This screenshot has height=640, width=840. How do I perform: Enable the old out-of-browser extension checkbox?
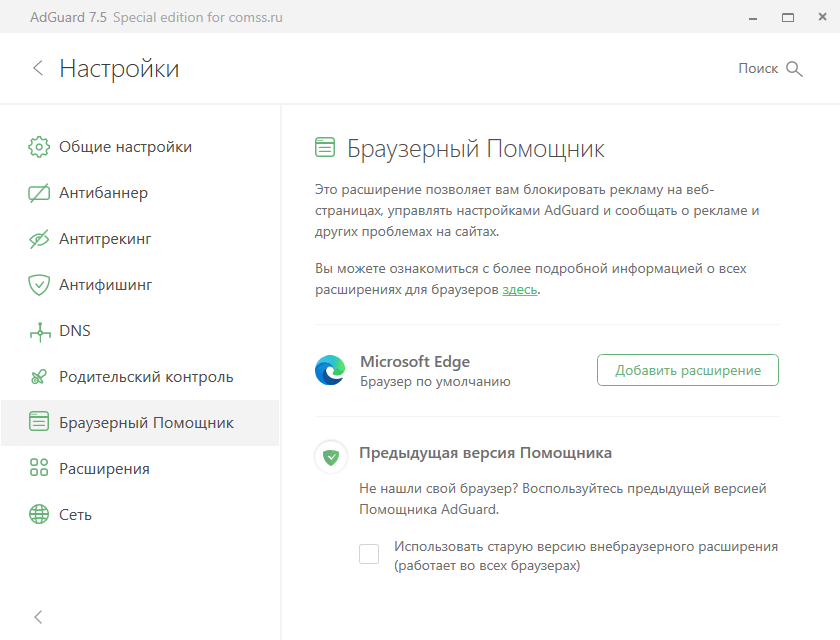pos(369,554)
